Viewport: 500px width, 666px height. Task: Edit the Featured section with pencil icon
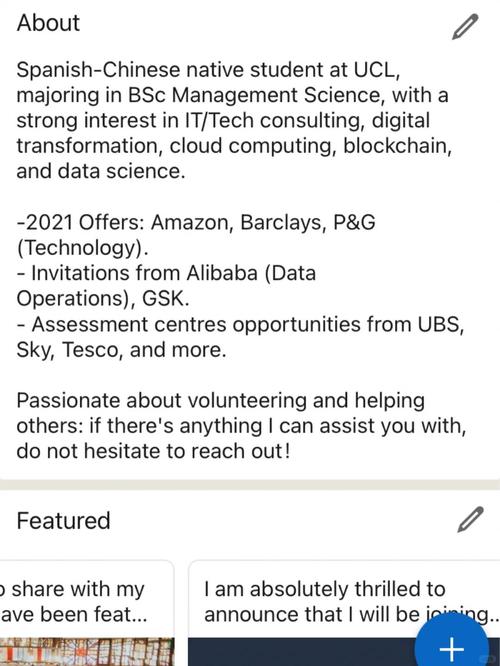click(x=470, y=519)
